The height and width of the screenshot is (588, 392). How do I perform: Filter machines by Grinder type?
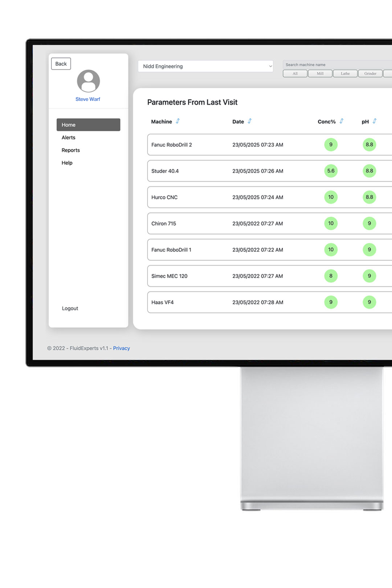click(370, 74)
